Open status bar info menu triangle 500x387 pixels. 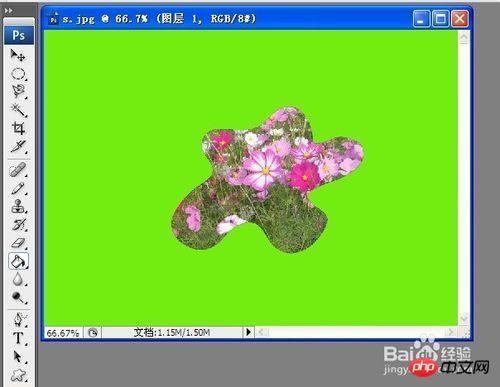tap(248, 332)
